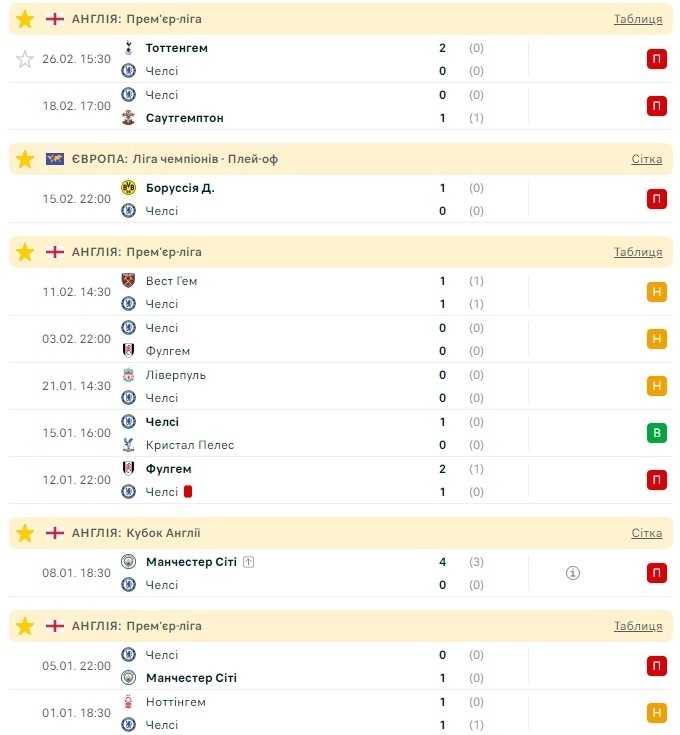
Task: Click the Borussia Dortmund crest icon
Action: click(x=128, y=188)
